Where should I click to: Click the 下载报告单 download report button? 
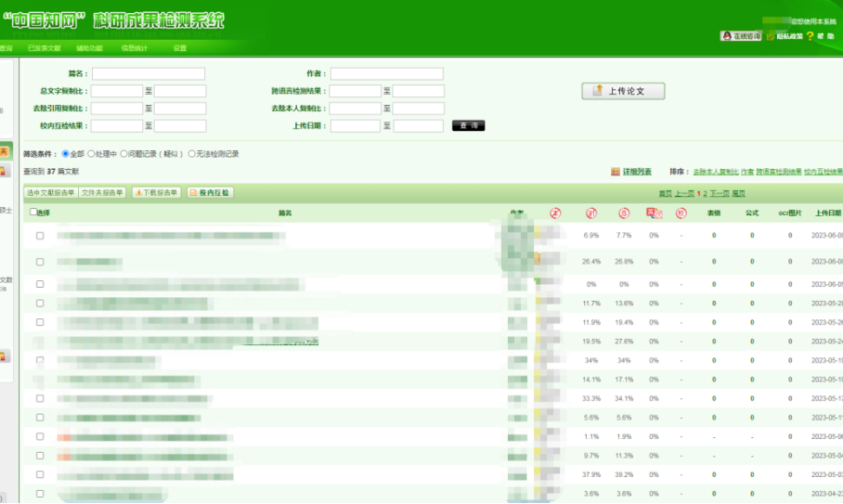(x=156, y=192)
